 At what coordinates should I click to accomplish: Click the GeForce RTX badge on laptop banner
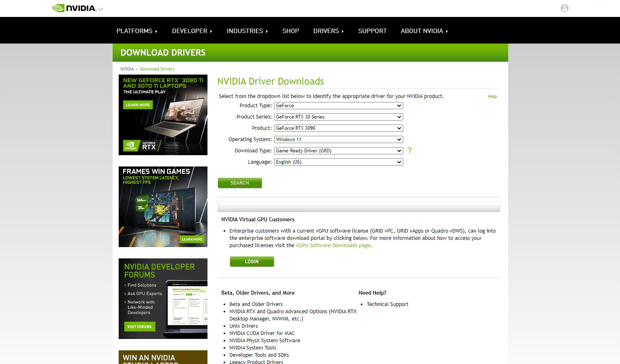[142, 146]
